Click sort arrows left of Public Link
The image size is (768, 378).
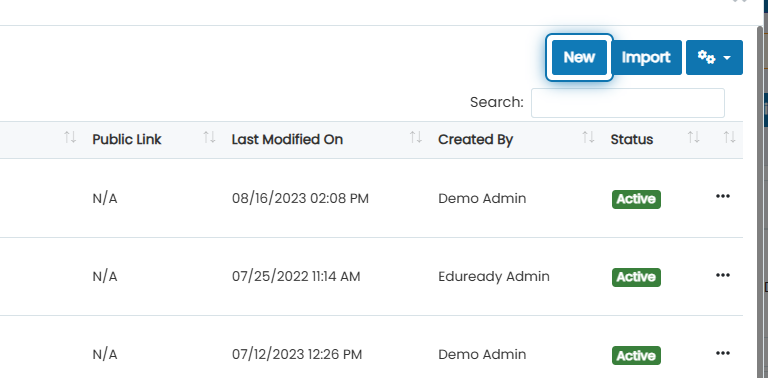click(x=70, y=138)
